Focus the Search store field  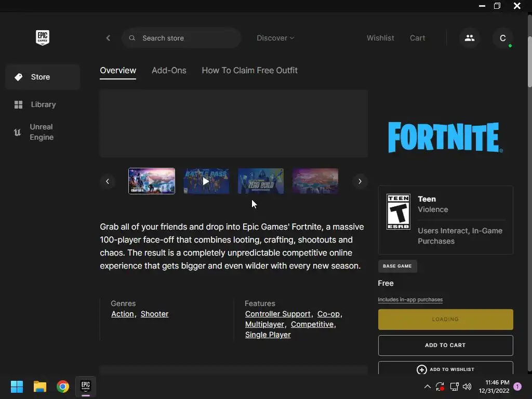(x=181, y=38)
